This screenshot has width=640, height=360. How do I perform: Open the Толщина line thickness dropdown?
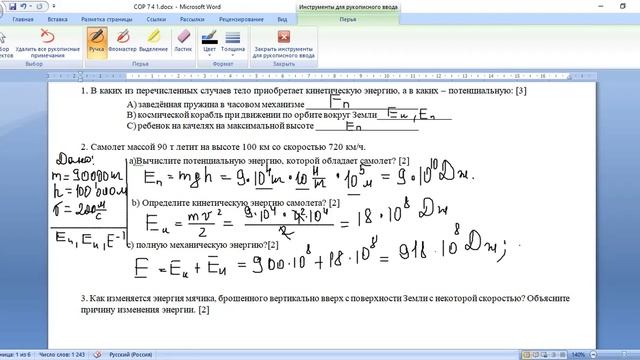pos(233,43)
